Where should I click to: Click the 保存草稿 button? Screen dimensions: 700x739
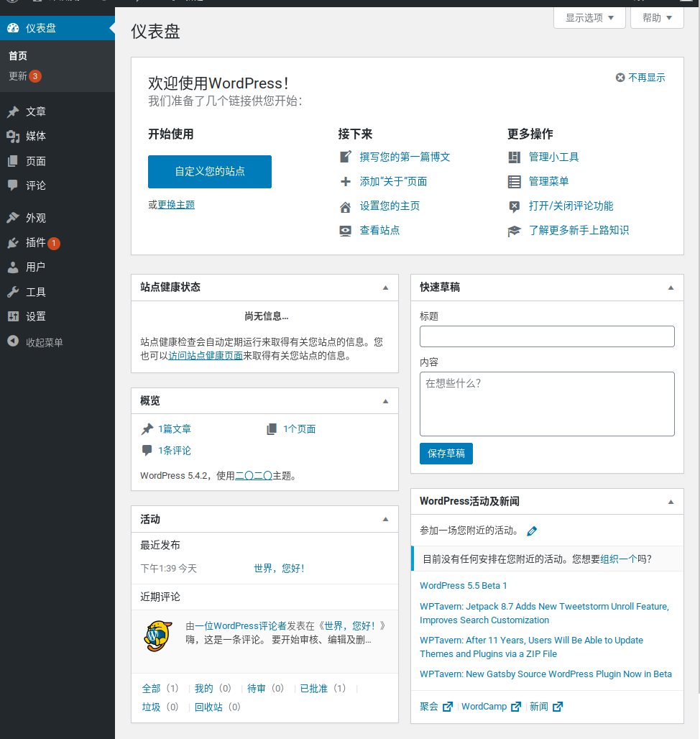tap(446, 454)
